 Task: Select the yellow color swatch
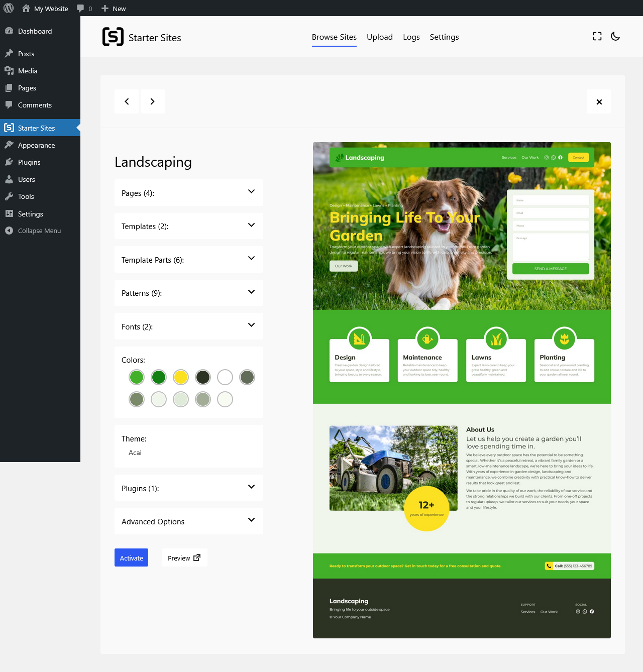point(181,377)
